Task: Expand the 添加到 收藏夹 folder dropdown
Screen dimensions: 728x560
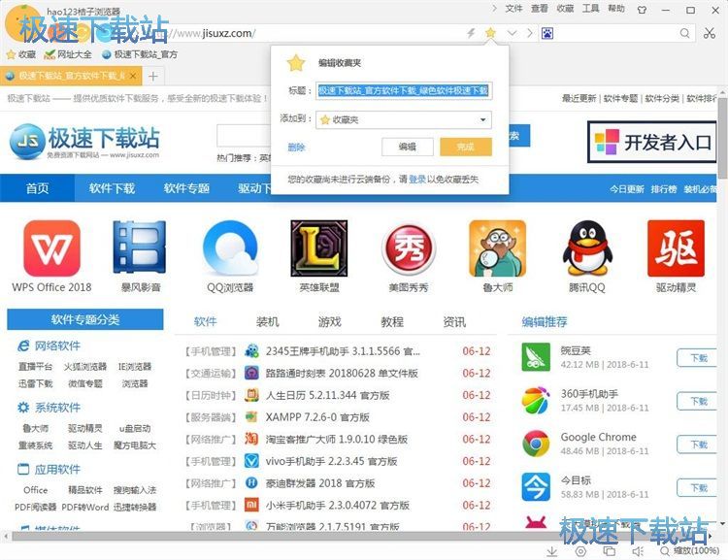Action: [403, 119]
